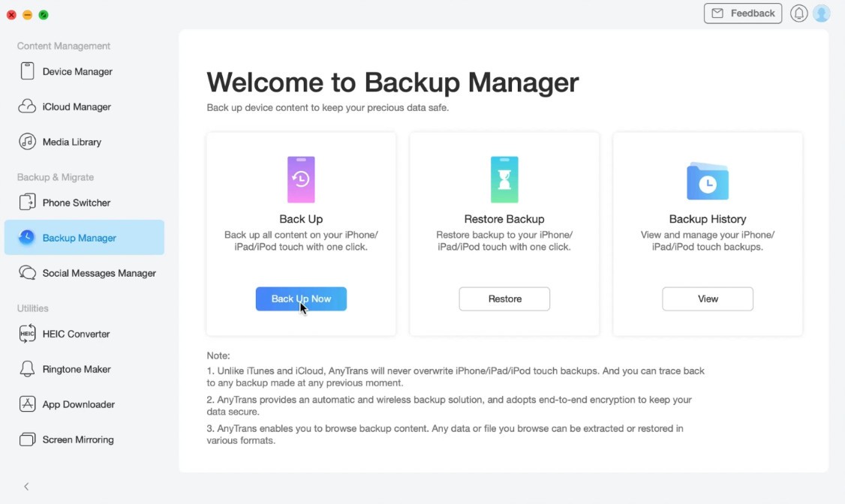Viewport: 845px width, 504px height.
Task: Select the Media Library music icon
Action: (x=28, y=142)
